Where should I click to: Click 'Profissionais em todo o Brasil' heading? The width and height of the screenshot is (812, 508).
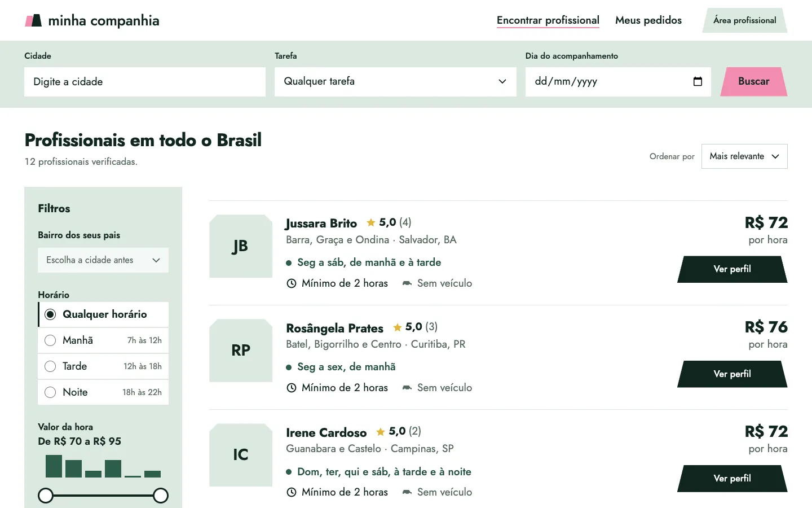click(143, 140)
